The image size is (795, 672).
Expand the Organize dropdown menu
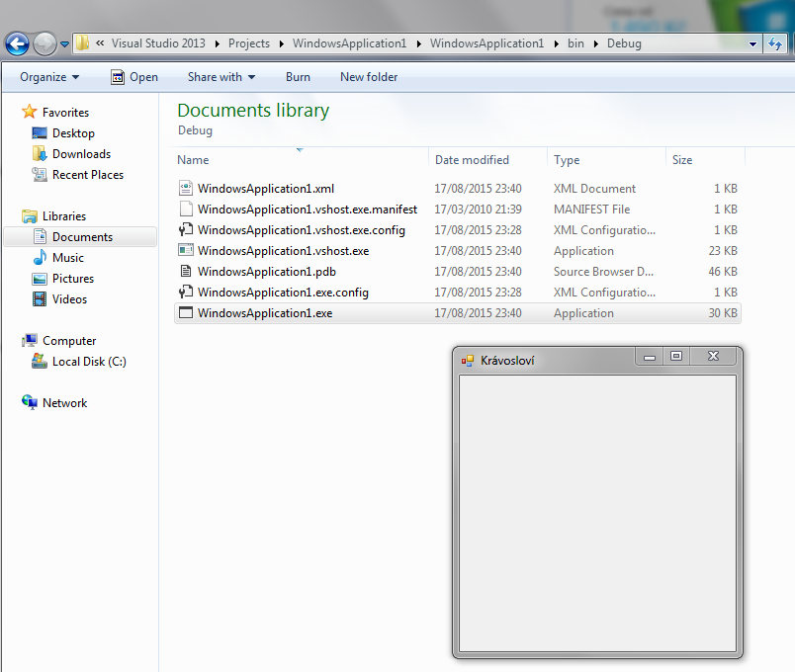coord(49,77)
